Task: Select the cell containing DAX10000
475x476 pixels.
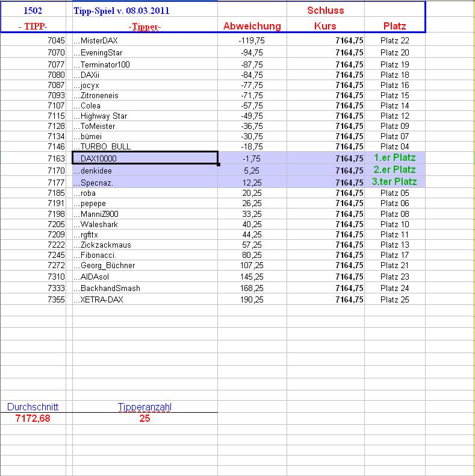Action: (145, 158)
